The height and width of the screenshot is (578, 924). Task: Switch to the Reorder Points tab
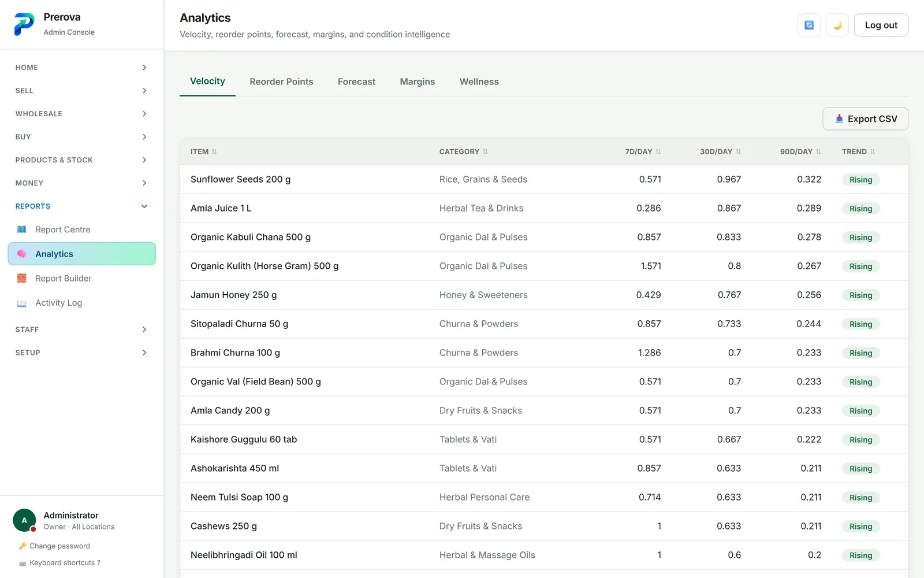[281, 81]
